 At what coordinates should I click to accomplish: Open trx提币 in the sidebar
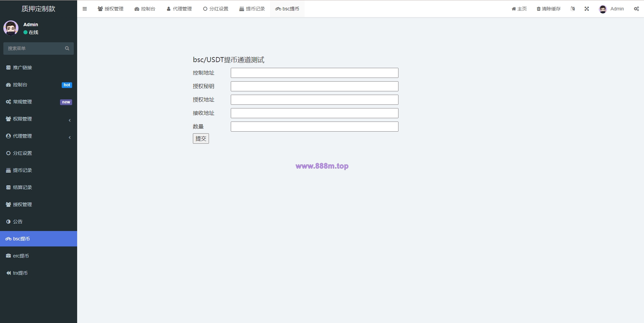click(x=39, y=273)
